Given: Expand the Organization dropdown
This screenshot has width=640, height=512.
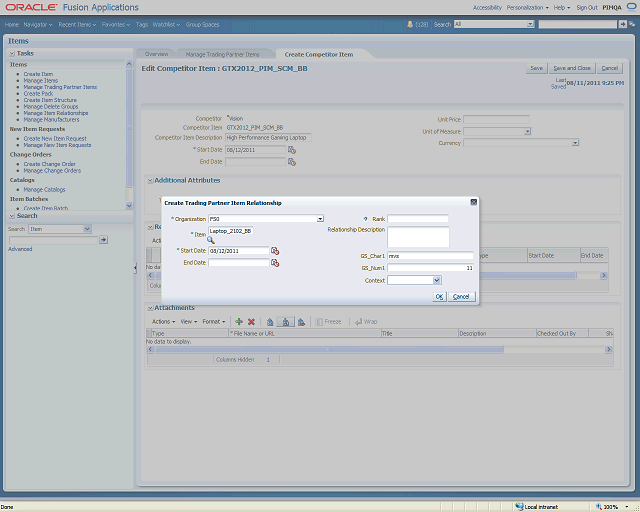Looking at the screenshot, I should 320,218.
